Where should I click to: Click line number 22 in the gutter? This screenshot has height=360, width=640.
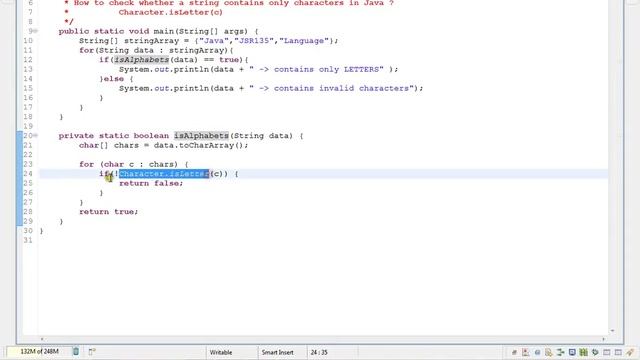28,155
